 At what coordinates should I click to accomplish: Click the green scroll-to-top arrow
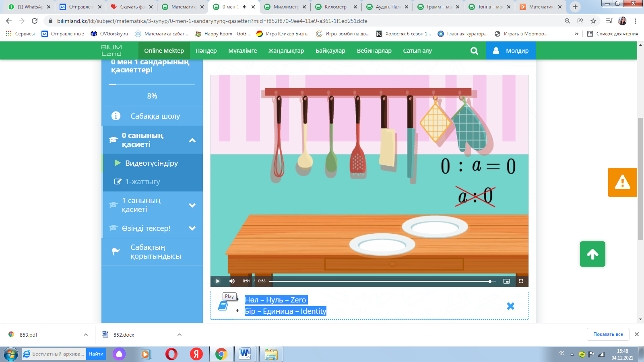click(592, 254)
